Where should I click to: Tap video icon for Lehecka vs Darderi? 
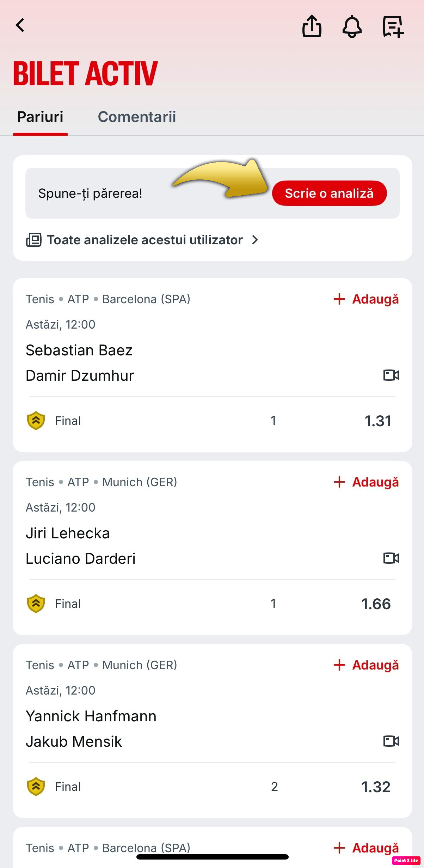pos(391,558)
